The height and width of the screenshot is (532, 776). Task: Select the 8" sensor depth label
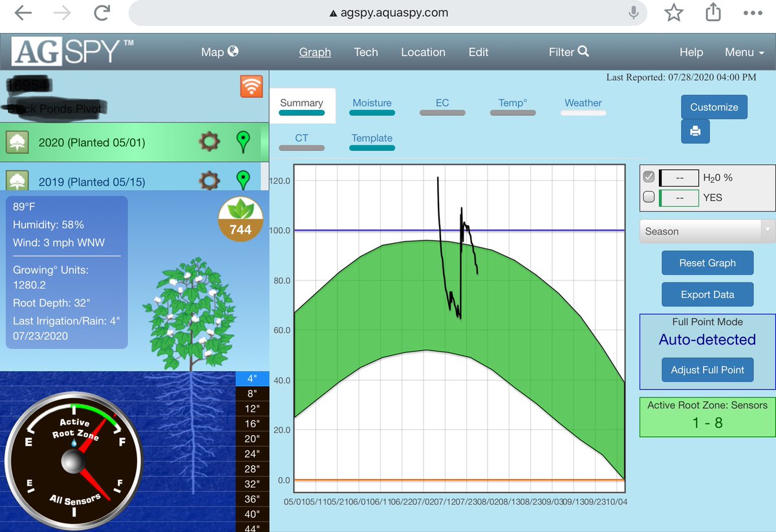(x=252, y=393)
